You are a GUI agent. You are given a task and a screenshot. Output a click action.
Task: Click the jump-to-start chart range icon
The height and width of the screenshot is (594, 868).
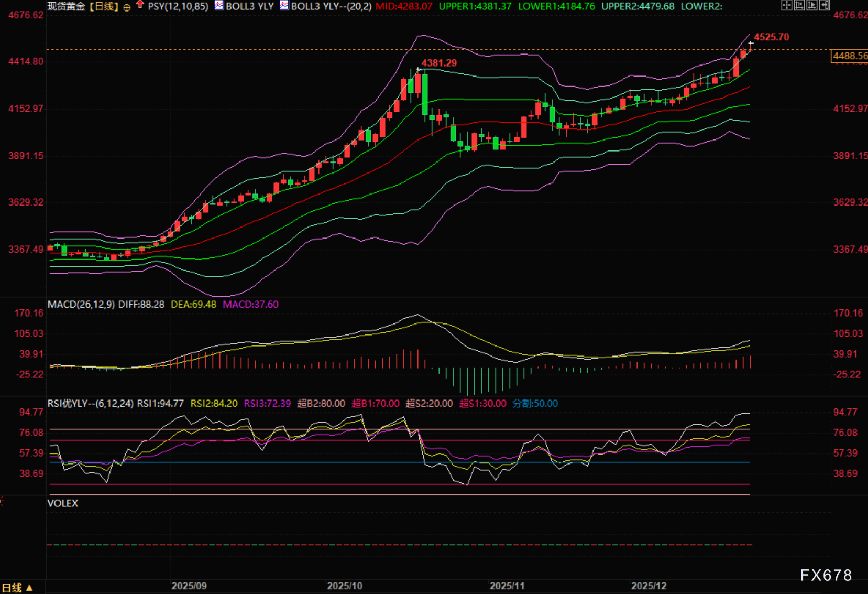[x=799, y=6]
